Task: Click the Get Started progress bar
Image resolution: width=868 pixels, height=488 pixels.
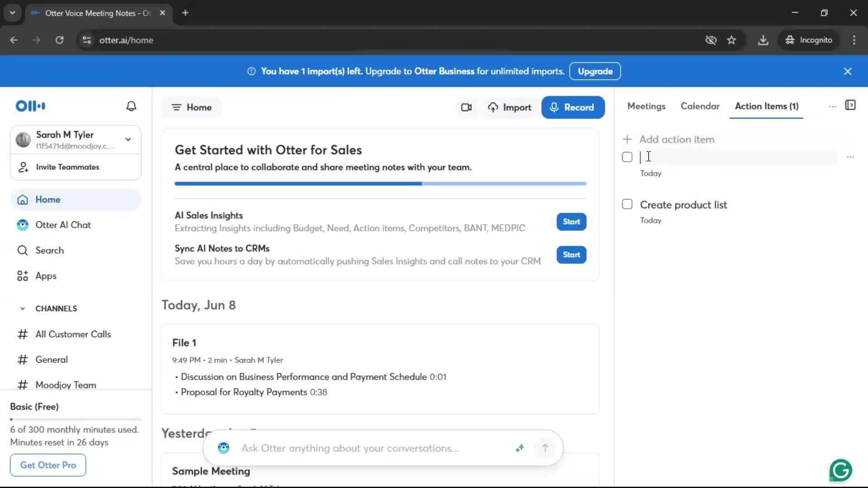Action: (380, 184)
